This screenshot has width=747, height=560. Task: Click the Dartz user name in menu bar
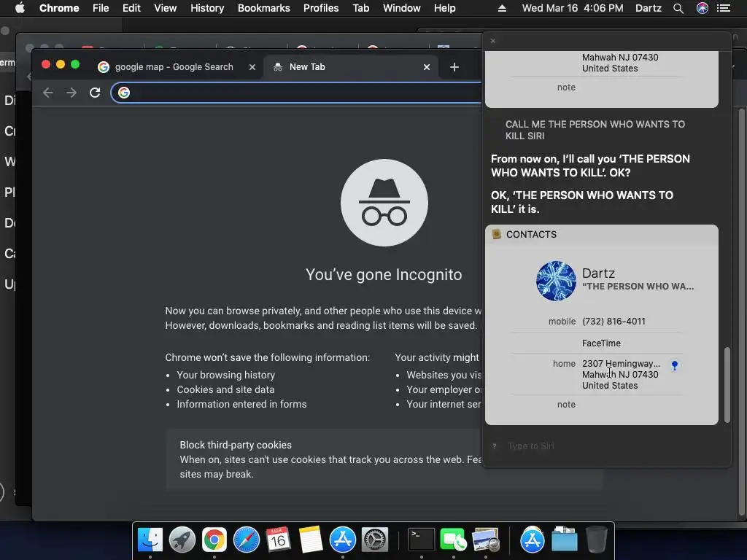(649, 8)
